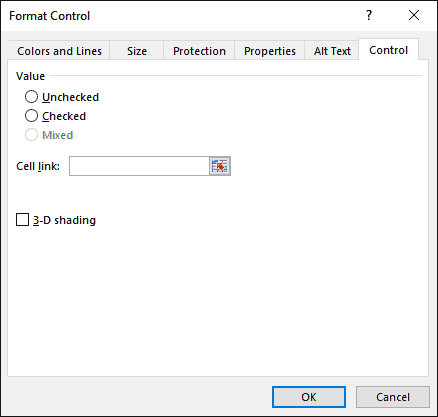This screenshot has height=417, width=438.
Task: Open the Size tab
Action: click(x=137, y=51)
